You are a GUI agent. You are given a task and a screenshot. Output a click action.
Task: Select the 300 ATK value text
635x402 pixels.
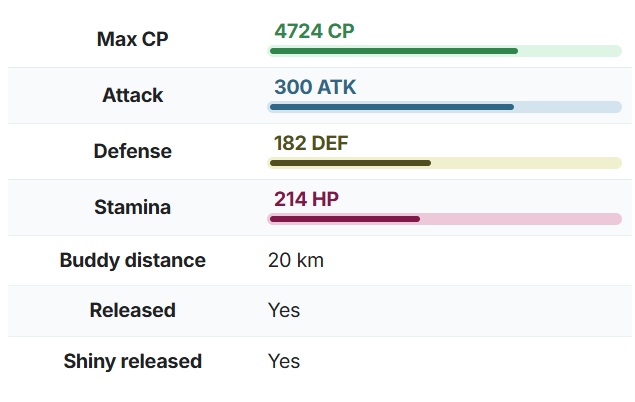click(x=315, y=87)
